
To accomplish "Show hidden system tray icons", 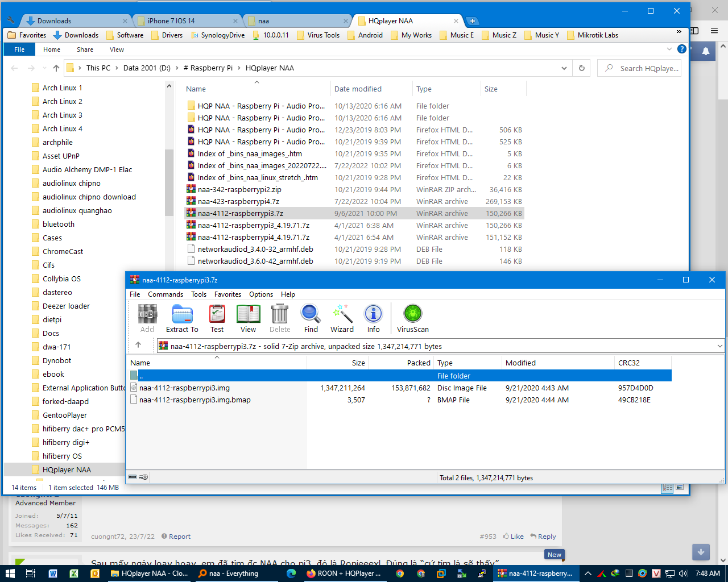I will (588, 573).
